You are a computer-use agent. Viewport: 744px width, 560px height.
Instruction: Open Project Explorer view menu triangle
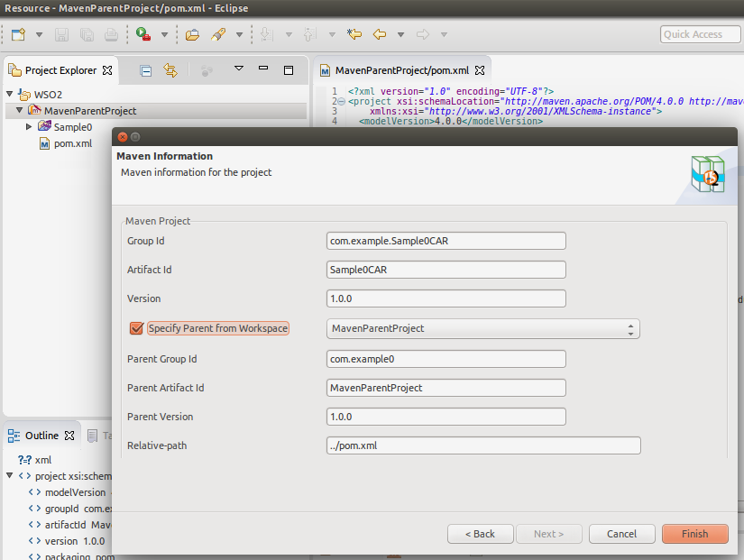[239, 69]
